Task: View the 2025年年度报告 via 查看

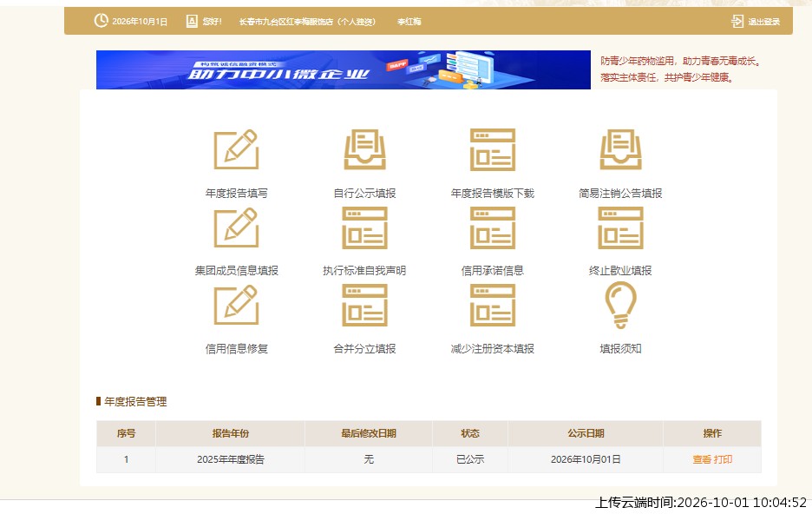Action: (x=702, y=459)
